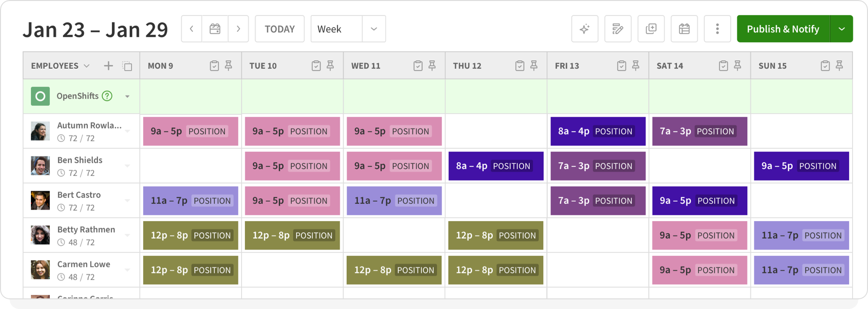Screen dimensions: 868x309
Task: Add an employee with the plus icon
Action: point(108,66)
